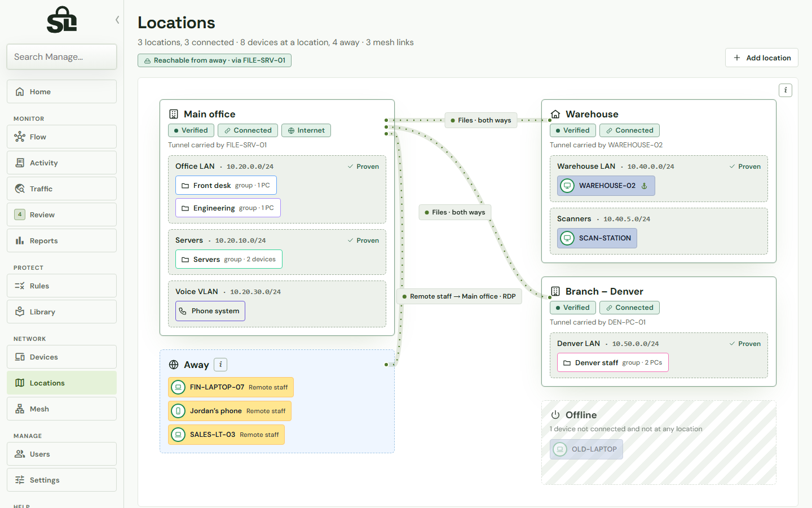The width and height of the screenshot is (812, 508).
Task: Click the WAREHOUSE-02 anchor icon
Action: tap(645, 186)
